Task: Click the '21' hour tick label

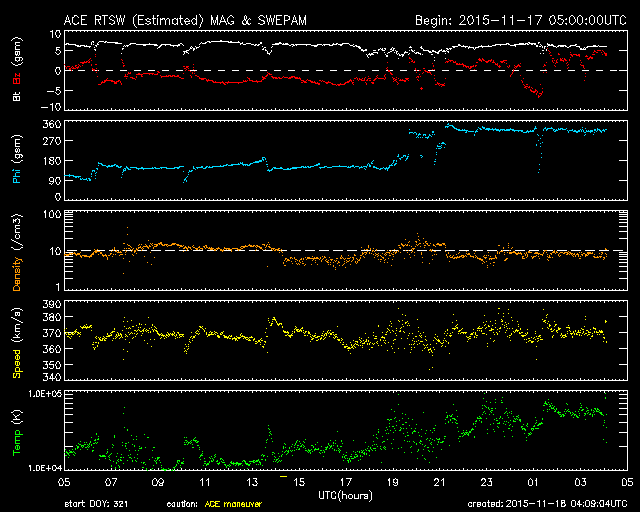Action: (x=440, y=482)
